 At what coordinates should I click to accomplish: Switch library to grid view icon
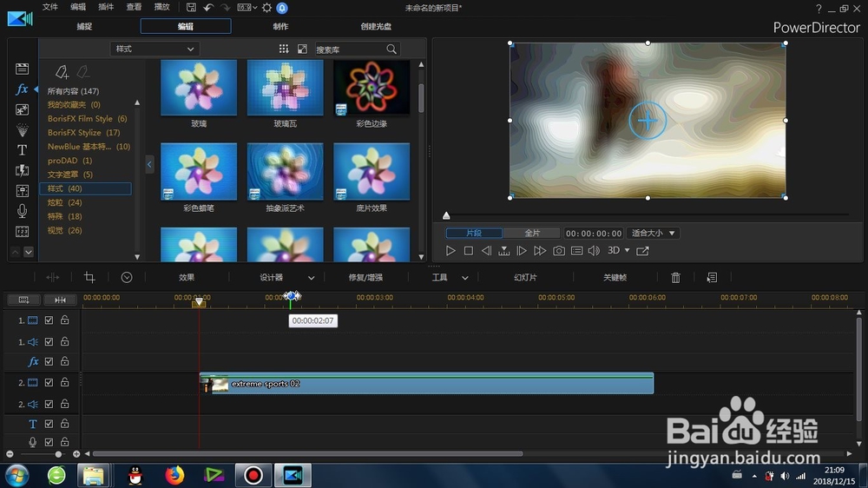pyautogui.click(x=284, y=49)
